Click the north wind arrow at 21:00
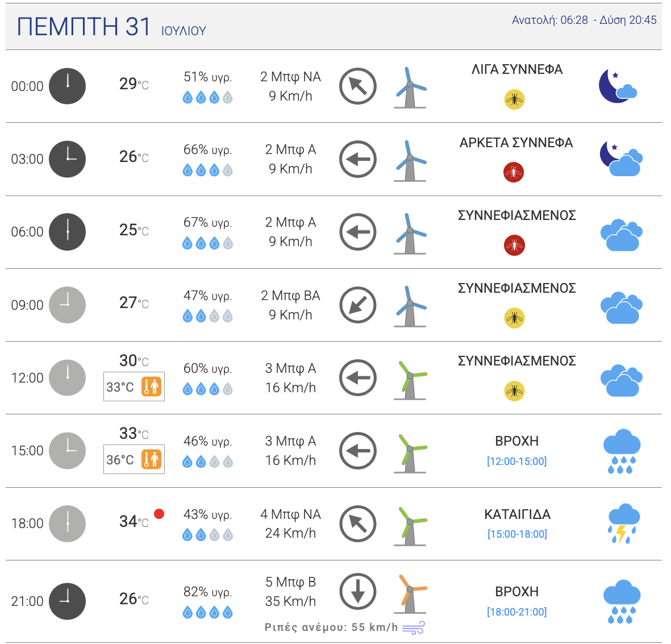Screen dimensions: 671x644 coord(358,592)
